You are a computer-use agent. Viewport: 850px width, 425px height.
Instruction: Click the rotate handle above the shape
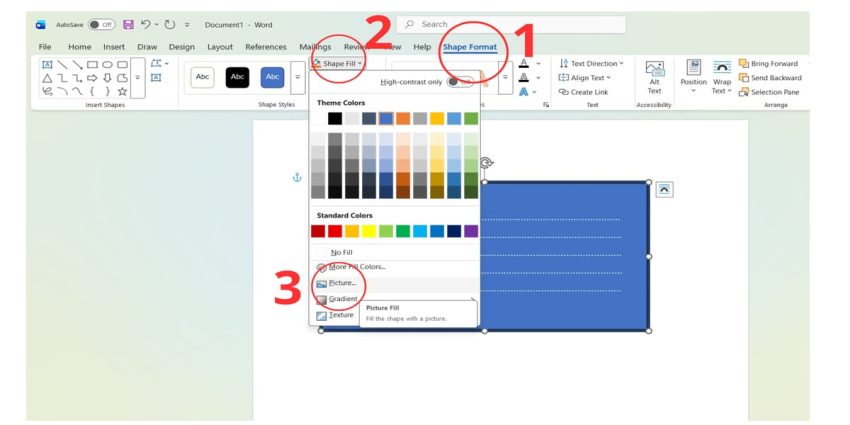click(486, 163)
